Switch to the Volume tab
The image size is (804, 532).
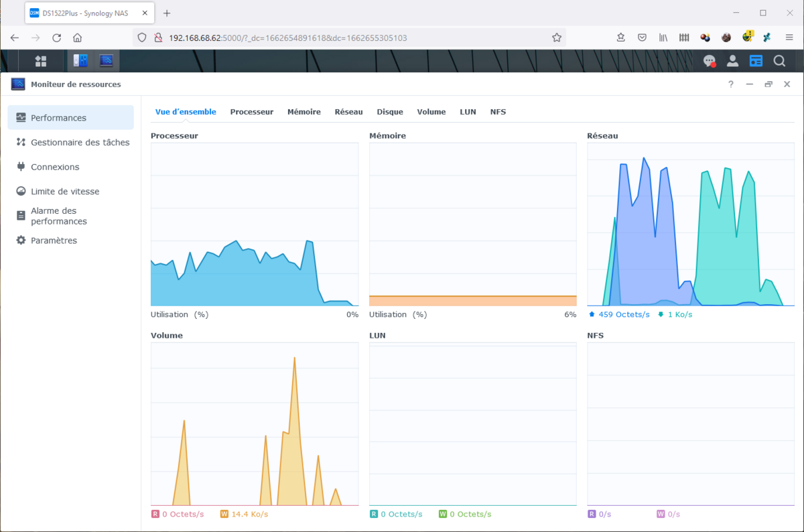coord(431,112)
